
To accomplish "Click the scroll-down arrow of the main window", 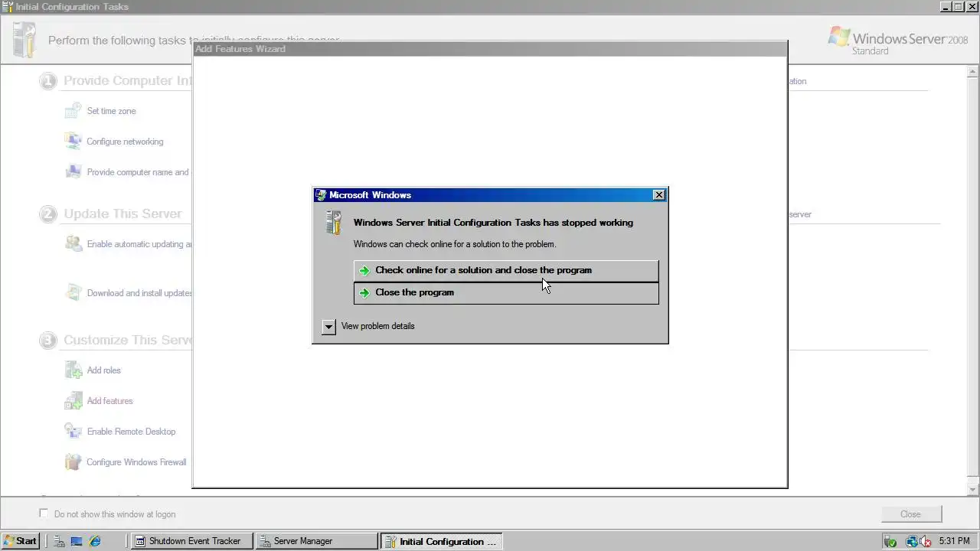I will point(973,490).
